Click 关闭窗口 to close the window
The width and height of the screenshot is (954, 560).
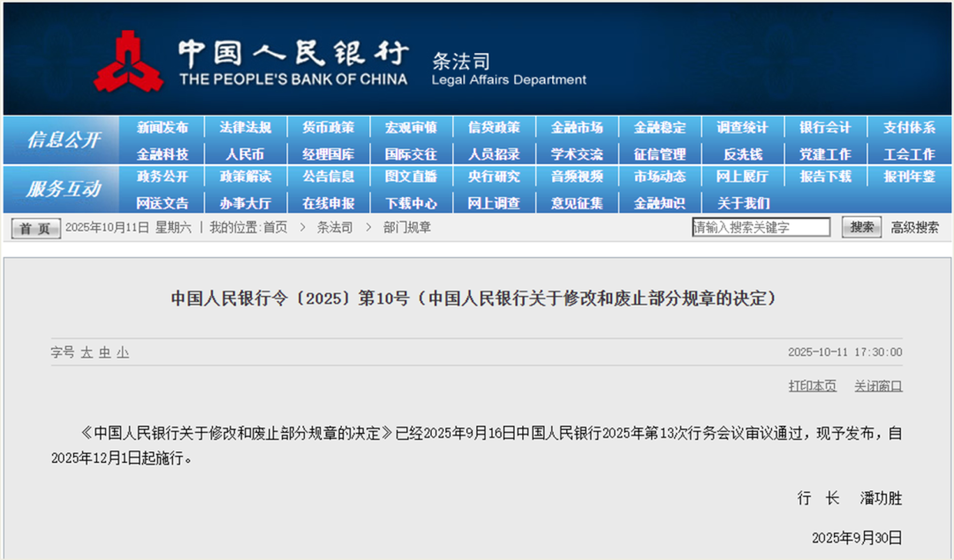pos(878,386)
